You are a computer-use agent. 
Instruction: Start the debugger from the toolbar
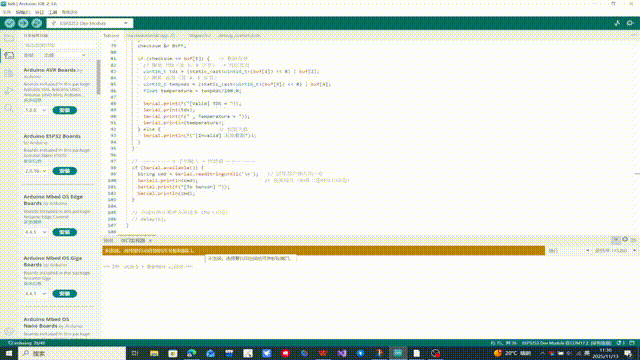[x=37, y=23]
